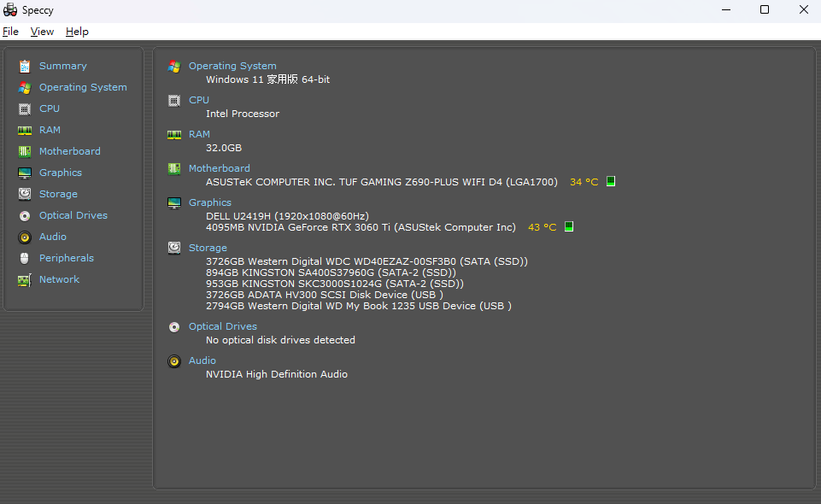The width and height of the screenshot is (821, 504).
Task: Open Audio section from sidebar
Action: [53, 237]
